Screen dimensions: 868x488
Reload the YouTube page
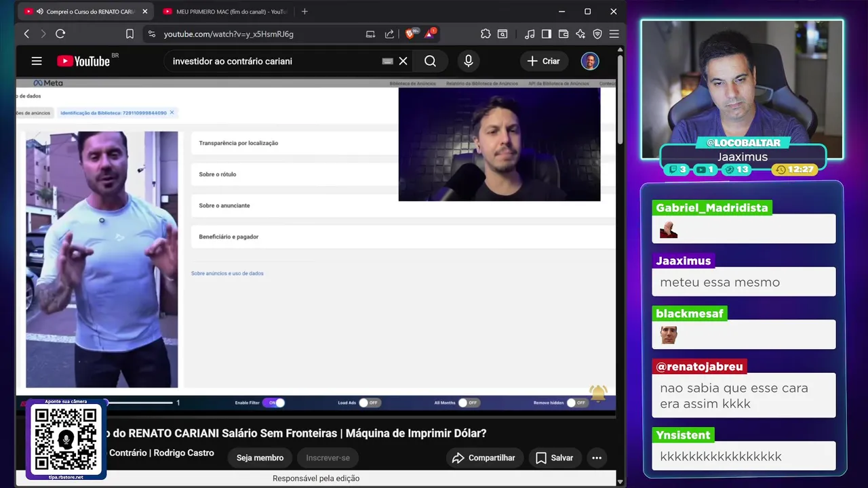(x=60, y=34)
